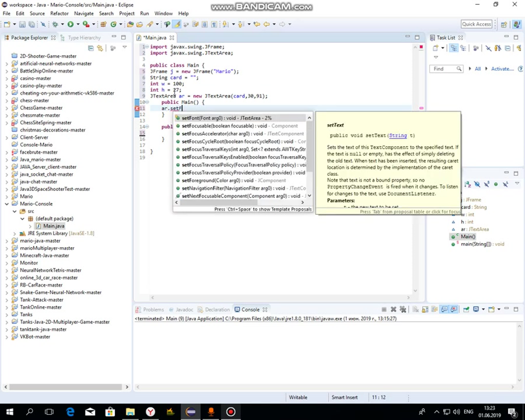This screenshot has width=525, height=420.
Task: Open the Package Explorer view menu triangle
Action: coord(125,47)
